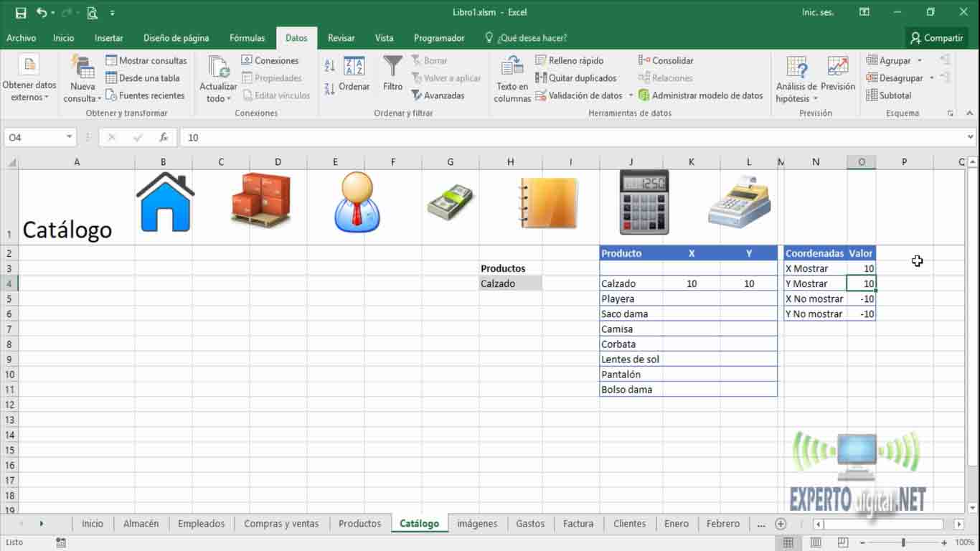Click the Compartir button
The width and height of the screenshot is (980, 551).
(936, 38)
